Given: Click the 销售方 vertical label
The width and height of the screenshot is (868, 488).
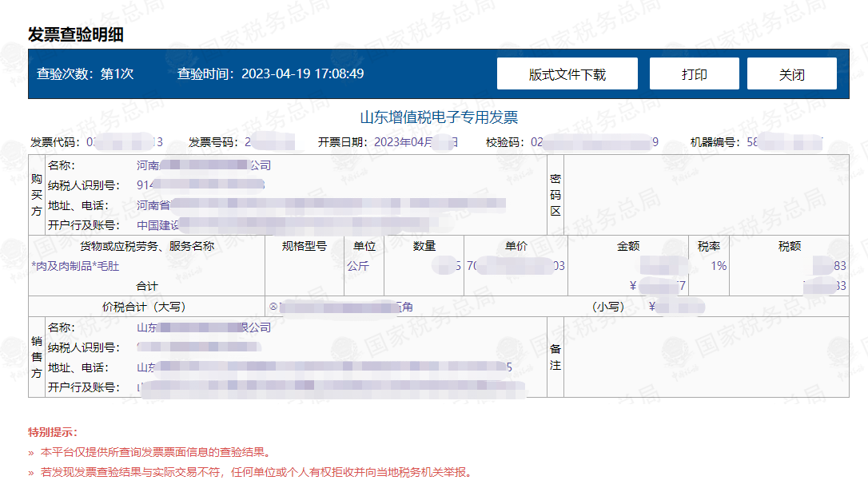Looking at the screenshot, I should pyautogui.click(x=37, y=357).
